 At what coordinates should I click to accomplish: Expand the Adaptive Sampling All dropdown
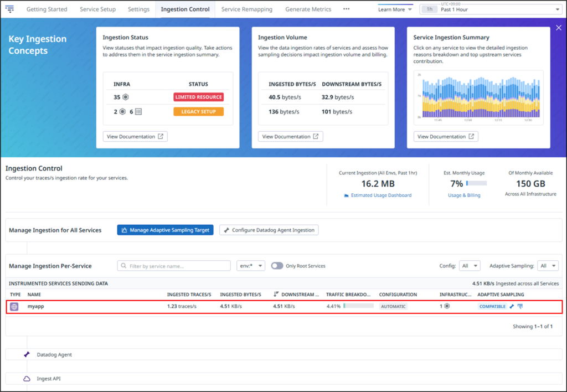[x=548, y=266]
